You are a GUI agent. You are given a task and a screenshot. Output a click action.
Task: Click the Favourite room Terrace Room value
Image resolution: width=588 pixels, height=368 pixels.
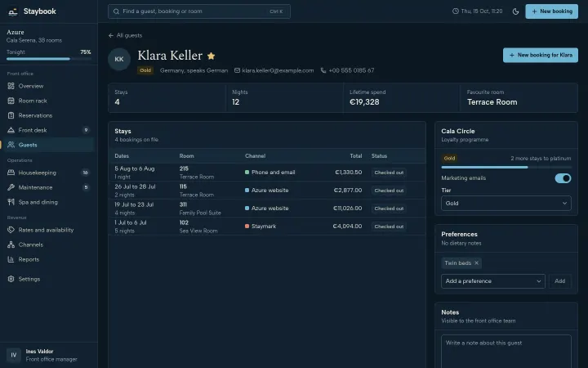click(492, 102)
